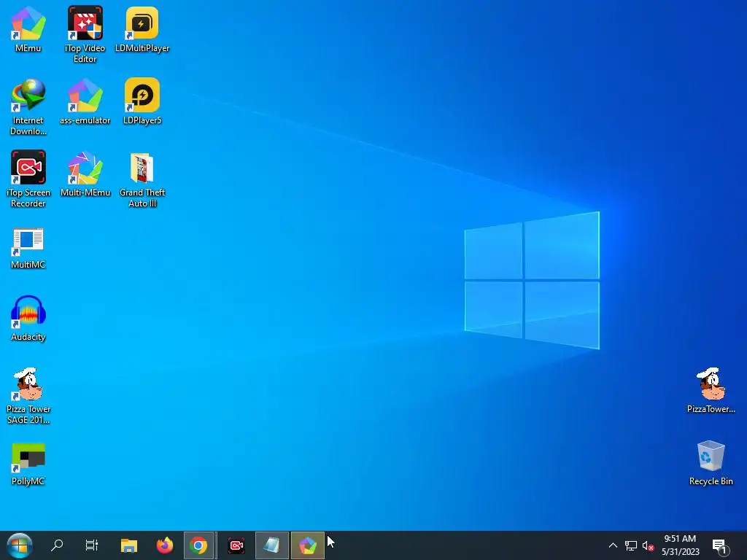Open network status tray icon
This screenshot has height=560, width=747.
pos(631,545)
